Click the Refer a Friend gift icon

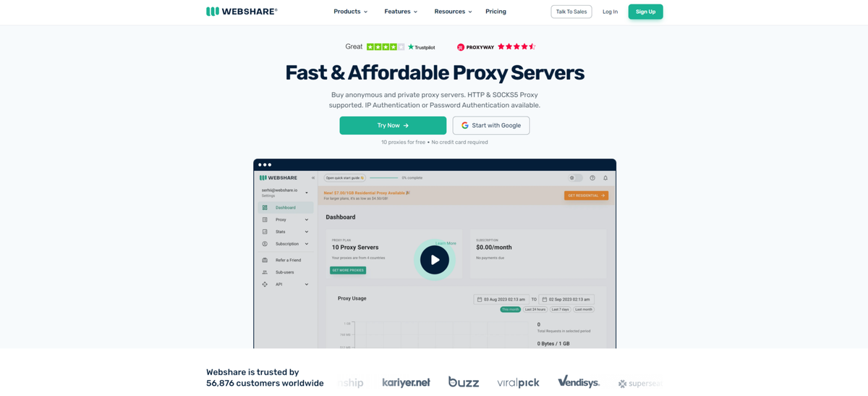(265, 260)
